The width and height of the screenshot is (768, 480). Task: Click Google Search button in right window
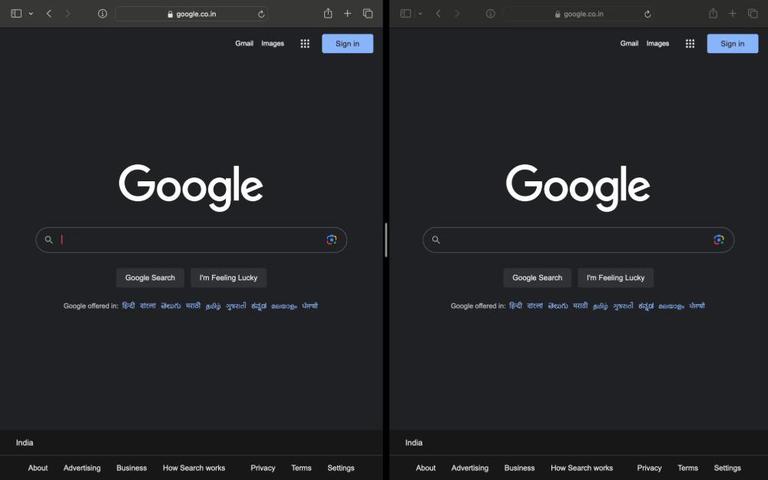click(537, 278)
